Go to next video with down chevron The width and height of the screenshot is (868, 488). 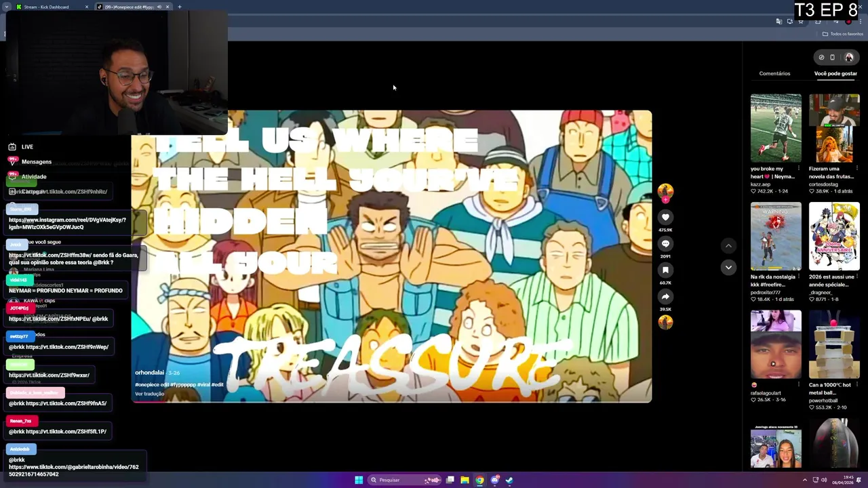coord(728,267)
